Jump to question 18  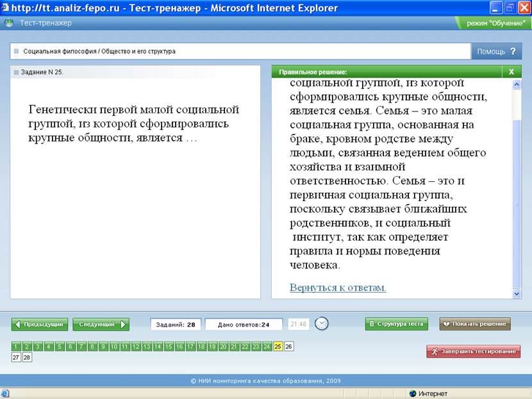tap(201, 346)
